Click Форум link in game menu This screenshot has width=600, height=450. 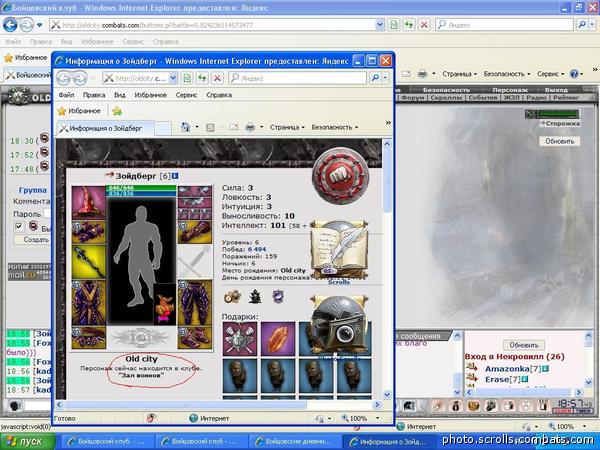413,98
